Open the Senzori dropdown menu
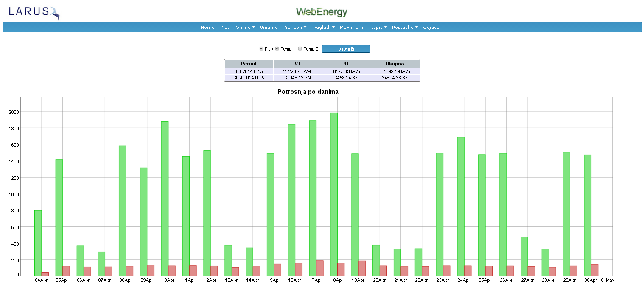 (x=295, y=28)
